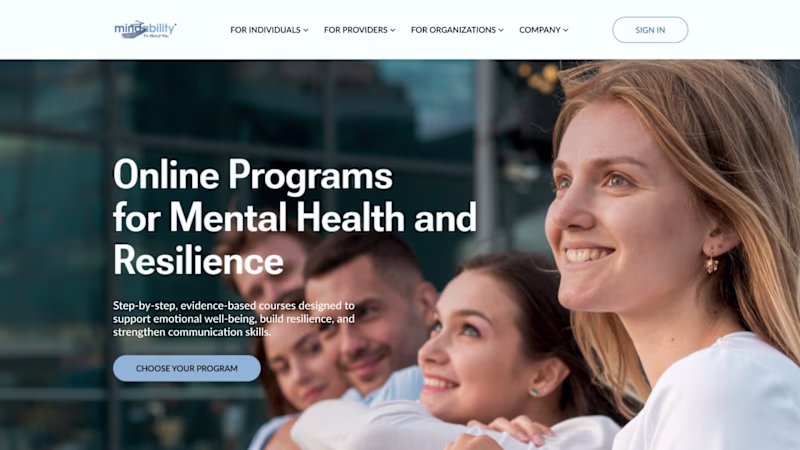
Task: Expand the For Individuals chevron arrow
Action: pyautogui.click(x=306, y=30)
